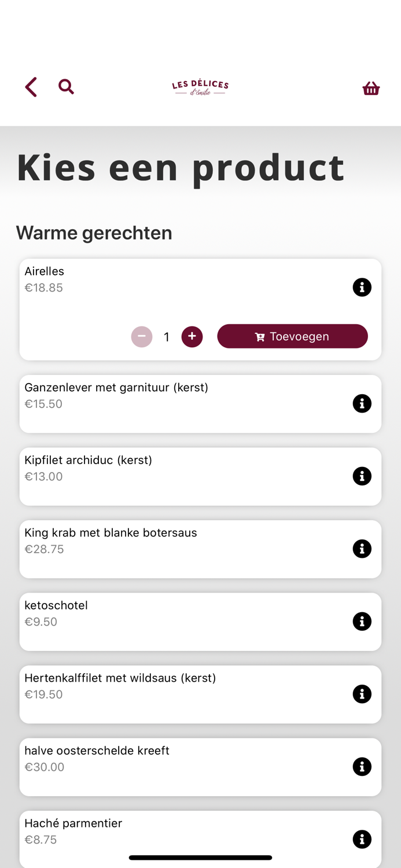Expand the ketoschotel product card

(x=174, y=621)
